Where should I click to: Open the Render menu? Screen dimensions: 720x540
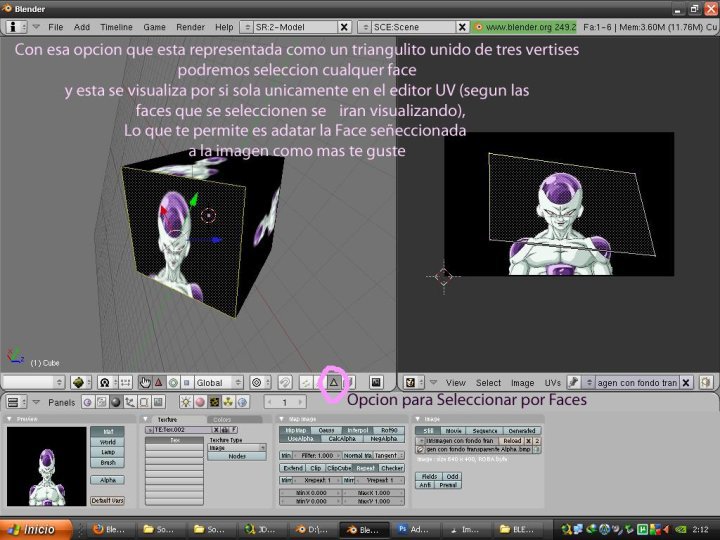coord(191,27)
